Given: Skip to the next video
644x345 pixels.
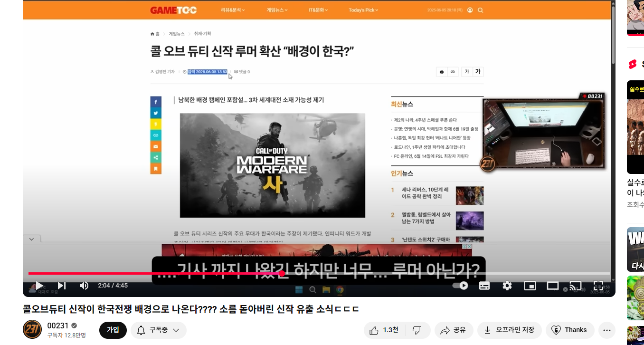Looking at the screenshot, I should pos(61,286).
